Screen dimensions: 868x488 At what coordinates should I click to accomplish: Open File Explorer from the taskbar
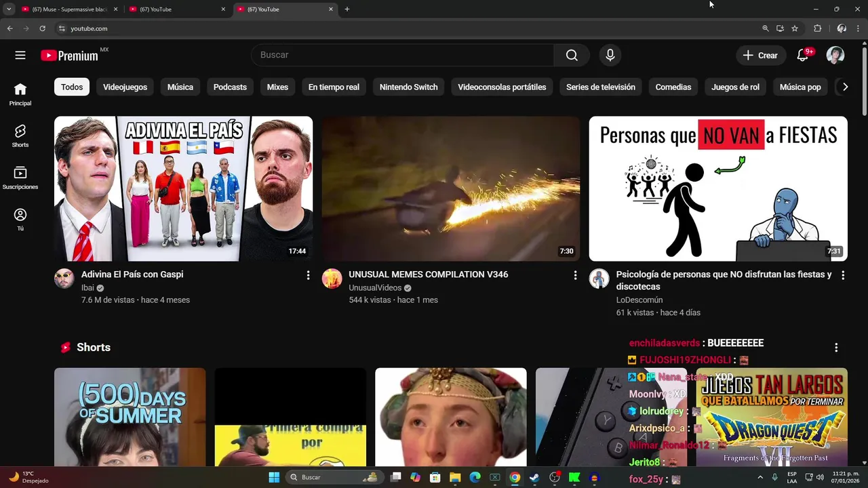pos(455,477)
